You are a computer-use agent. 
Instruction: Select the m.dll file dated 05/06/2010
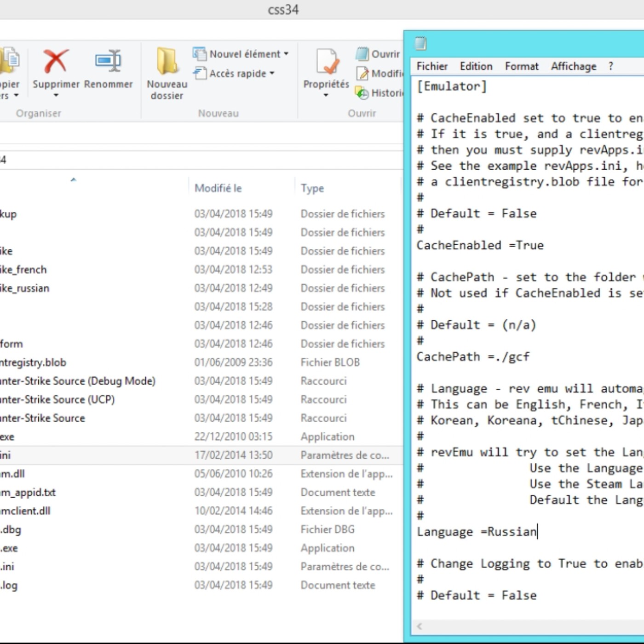pyautogui.click(x=201, y=474)
